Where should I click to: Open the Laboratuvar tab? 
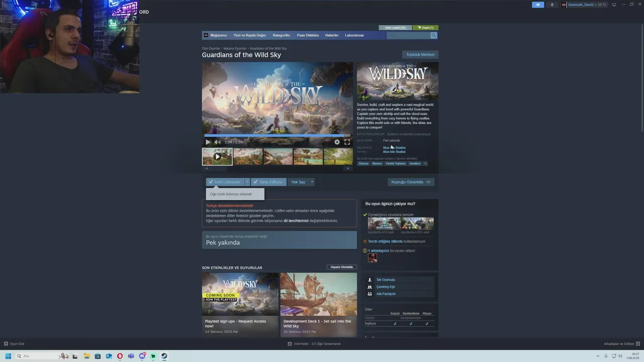point(354,35)
